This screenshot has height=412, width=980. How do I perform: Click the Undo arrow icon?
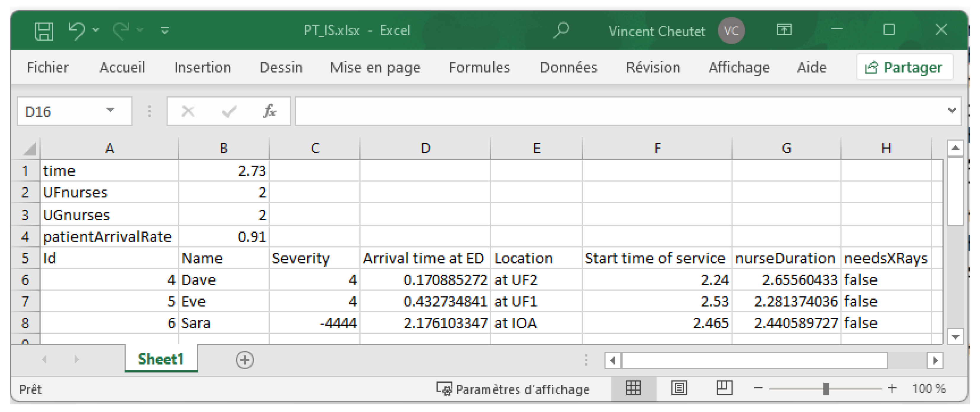point(76,31)
